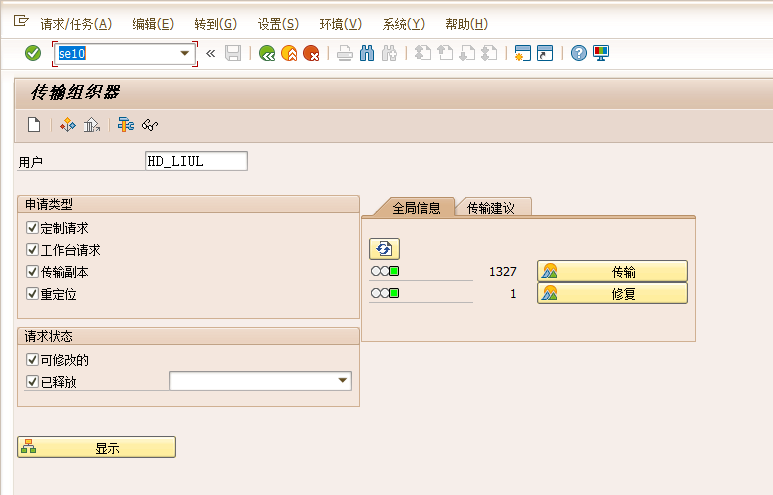Toggle the 传输副本 checkbox
This screenshot has width=773, height=495.
(x=33, y=272)
